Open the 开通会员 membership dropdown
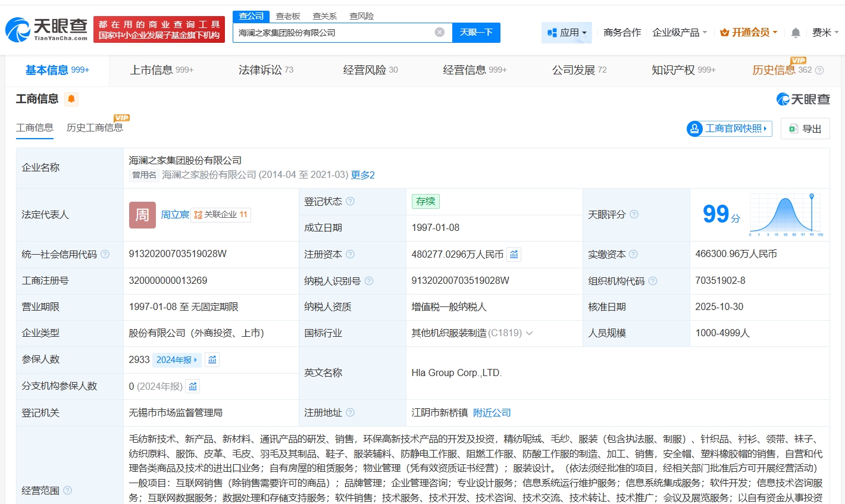The width and height of the screenshot is (845, 504). tap(749, 33)
